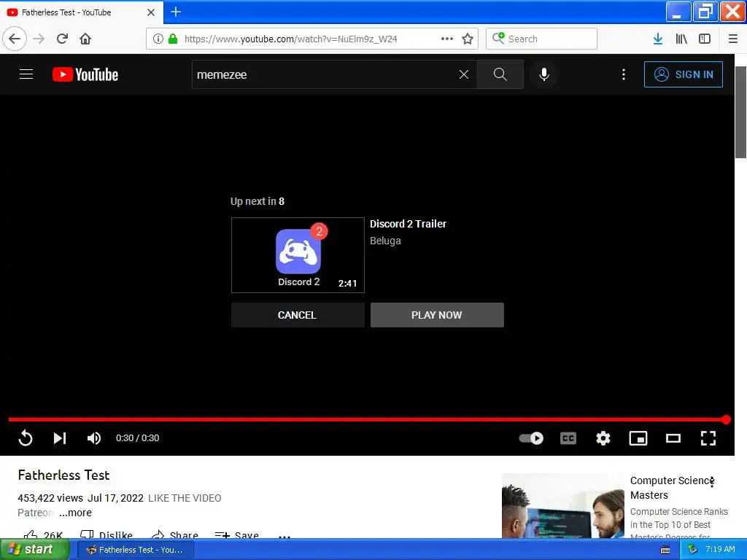Image resolution: width=747 pixels, height=560 pixels.
Task: Open the video player settings gear
Action: coord(603,438)
